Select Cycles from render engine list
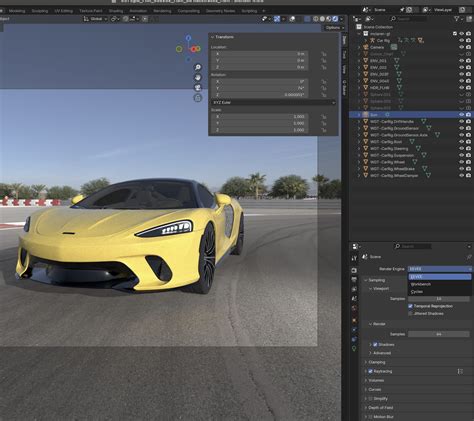 point(440,292)
